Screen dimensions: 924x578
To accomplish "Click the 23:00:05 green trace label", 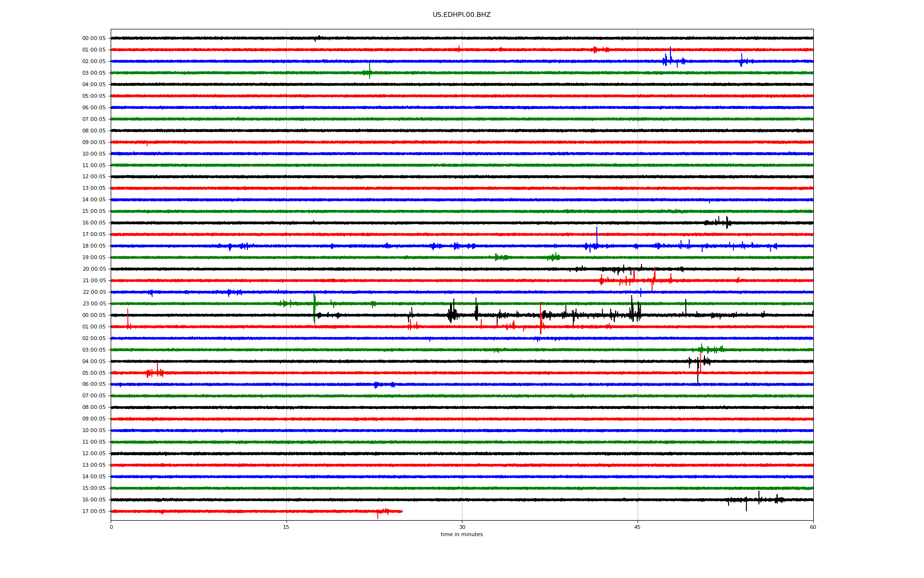I will point(94,304).
